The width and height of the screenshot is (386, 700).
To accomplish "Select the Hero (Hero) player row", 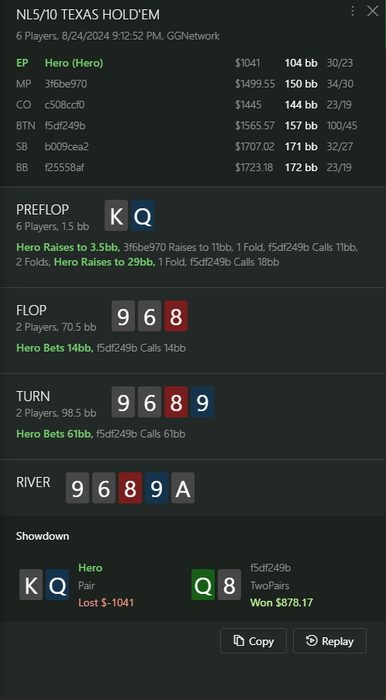I will tap(187, 63).
